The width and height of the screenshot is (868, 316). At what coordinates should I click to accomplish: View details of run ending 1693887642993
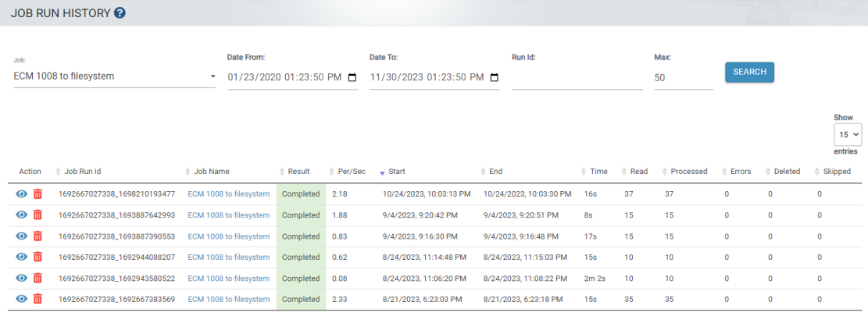(22, 215)
